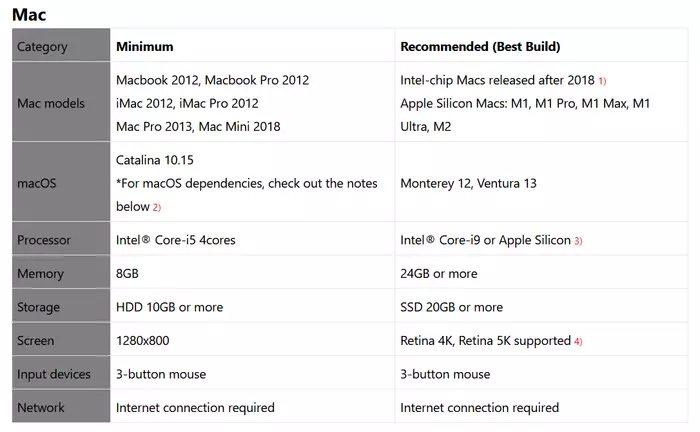
Task: Select the Minimum column header
Action: point(145,46)
